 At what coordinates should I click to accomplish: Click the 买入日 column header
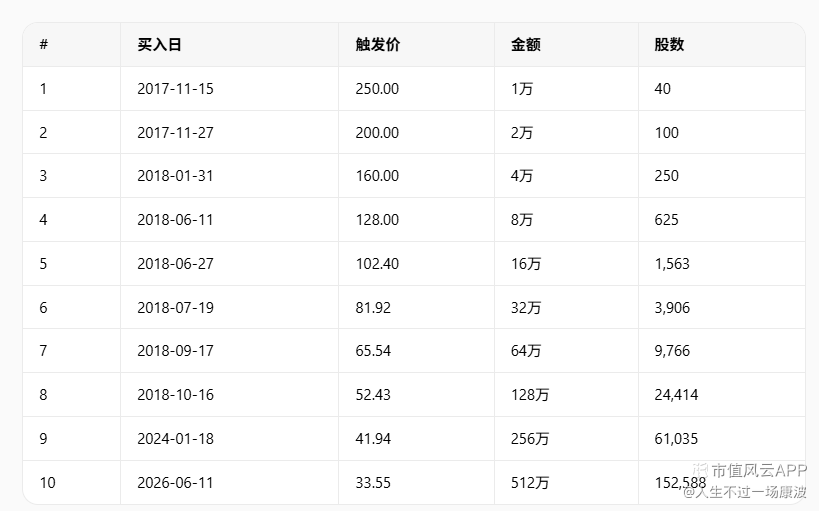pyautogui.click(x=159, y=44)
